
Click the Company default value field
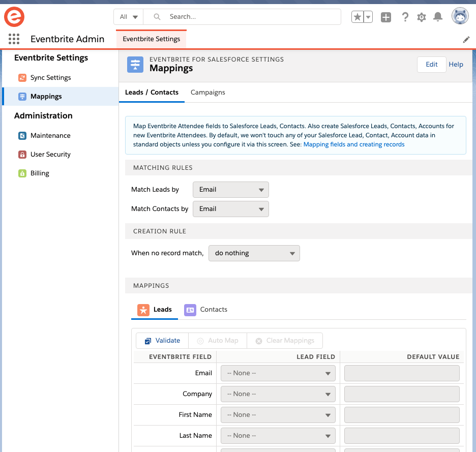pos(402,394)
